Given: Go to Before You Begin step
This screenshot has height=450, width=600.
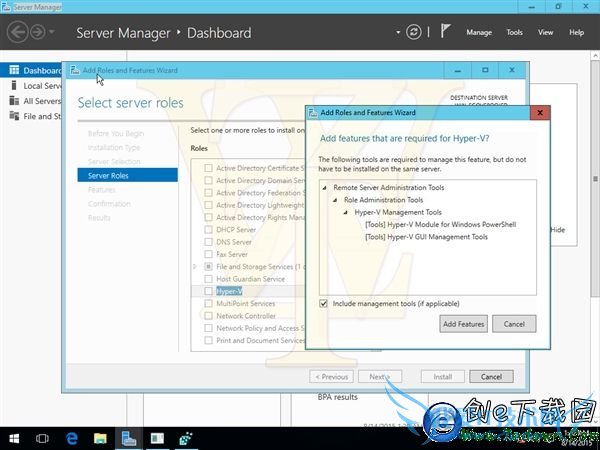Looking at the screenshot, I should tap(116, 133).
